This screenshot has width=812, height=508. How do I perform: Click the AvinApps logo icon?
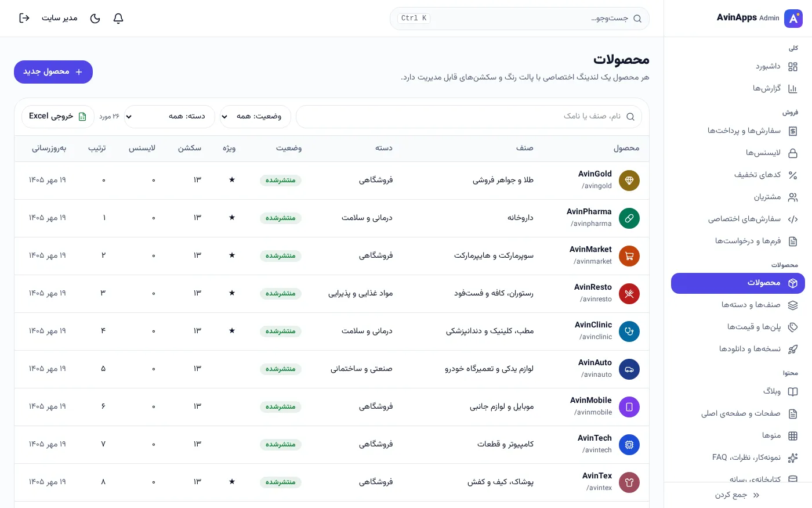pos(793,18)
